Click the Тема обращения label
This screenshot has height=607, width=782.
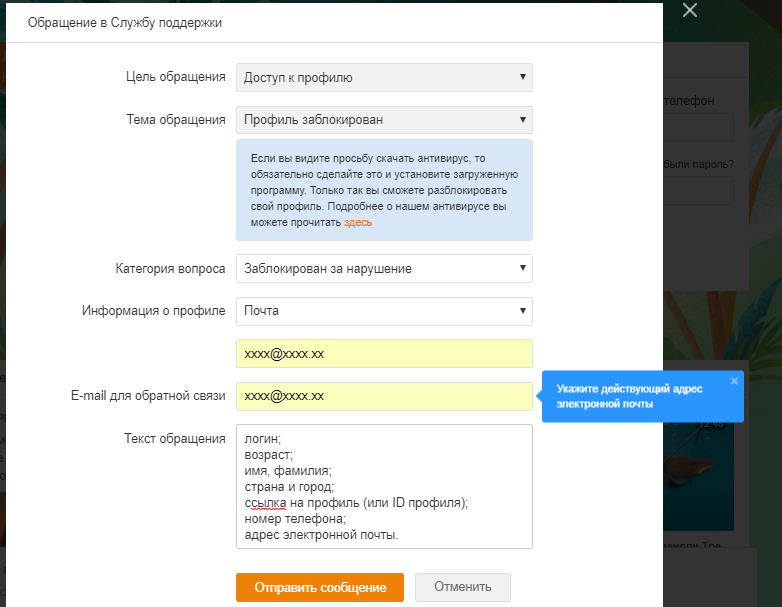tap(176, 120)
